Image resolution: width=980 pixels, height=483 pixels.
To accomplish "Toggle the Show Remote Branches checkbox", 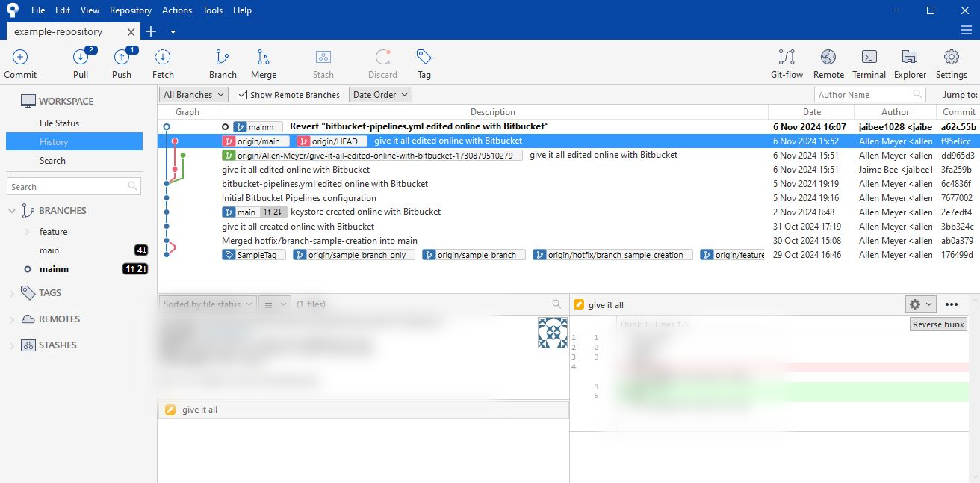I will [242, 95].
